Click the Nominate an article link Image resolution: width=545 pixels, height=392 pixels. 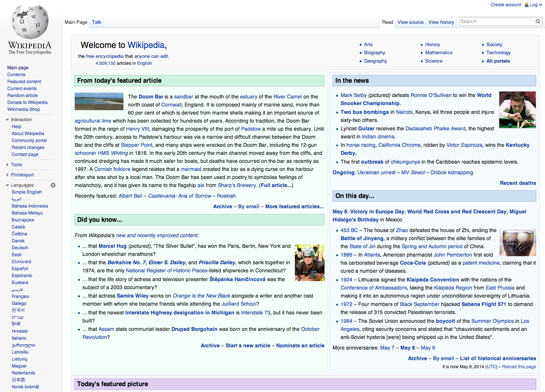pos(300,346)
